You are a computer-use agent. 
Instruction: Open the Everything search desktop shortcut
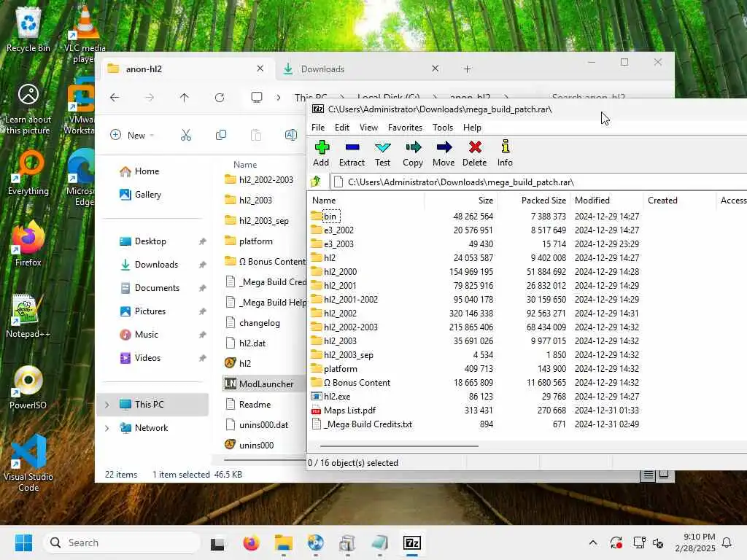(28, 173)
